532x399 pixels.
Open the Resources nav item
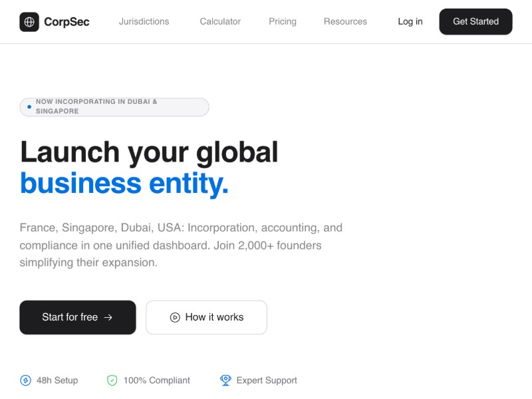coord(345,21)
